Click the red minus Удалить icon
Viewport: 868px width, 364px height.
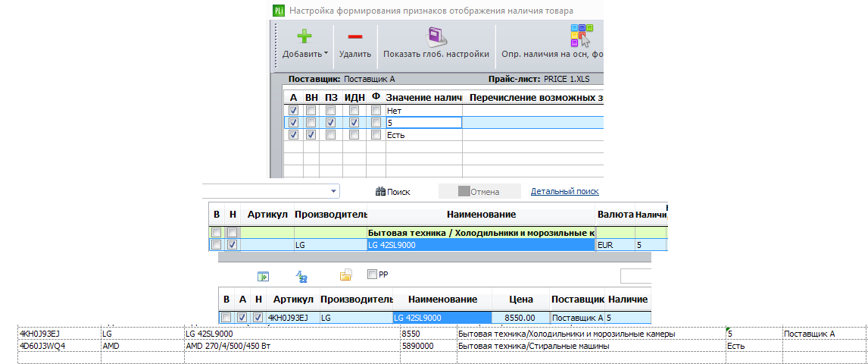pyautogui.click(x=354, y=36)
